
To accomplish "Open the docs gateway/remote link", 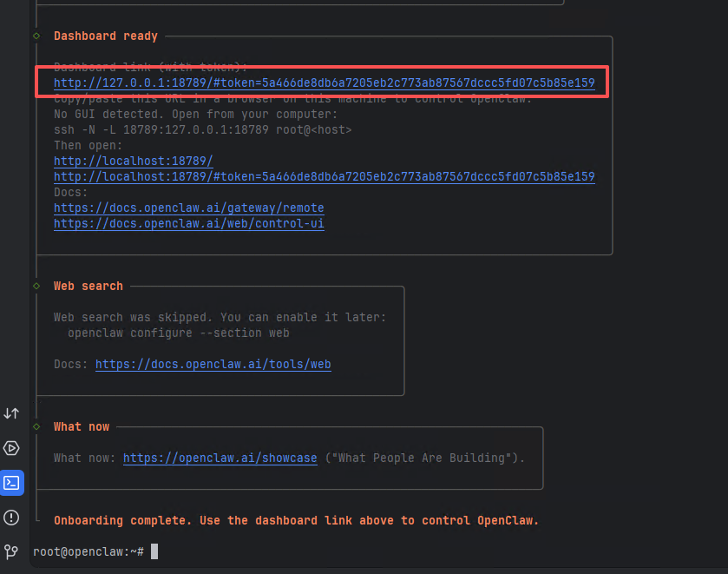I will [x=188, y=208].
